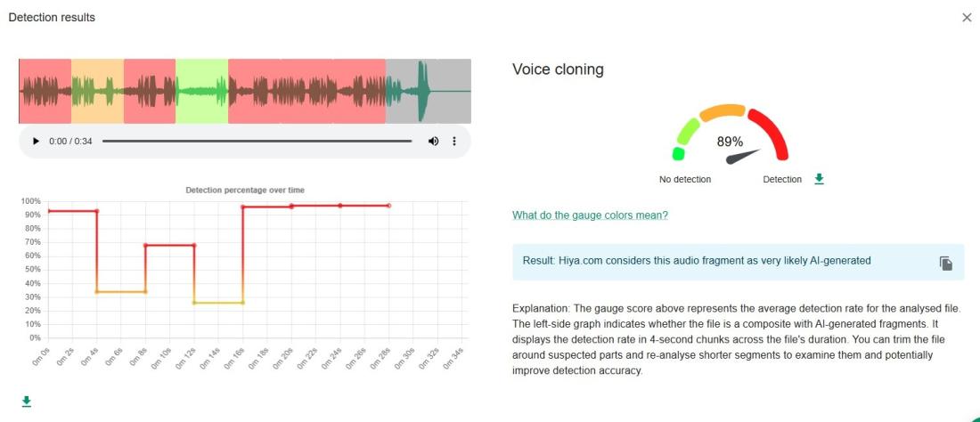Click the chart data point at 0m 28s

(388, 206)
